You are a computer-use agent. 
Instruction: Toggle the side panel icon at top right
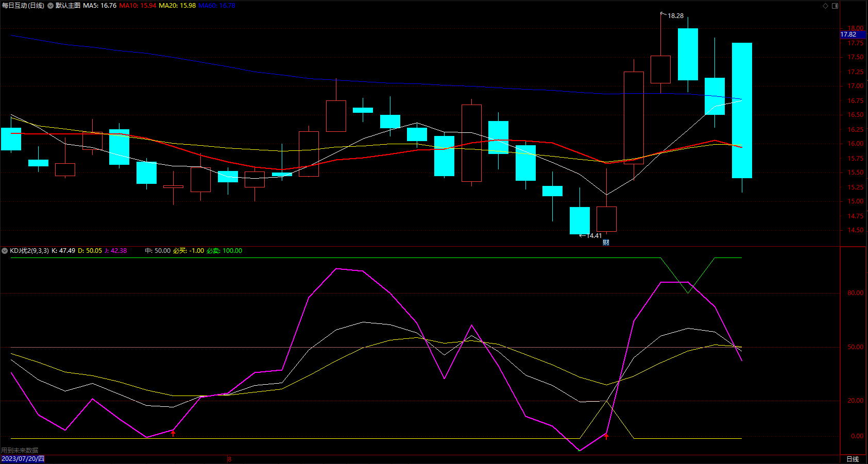(835, 6)
